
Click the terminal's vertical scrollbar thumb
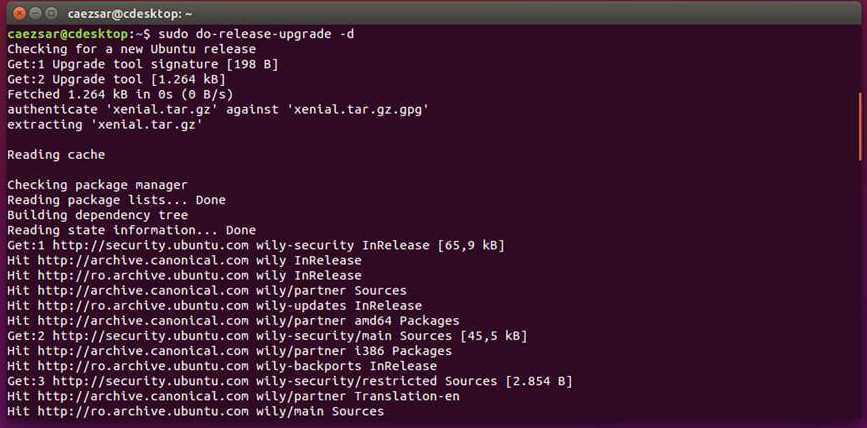[860, 125]
